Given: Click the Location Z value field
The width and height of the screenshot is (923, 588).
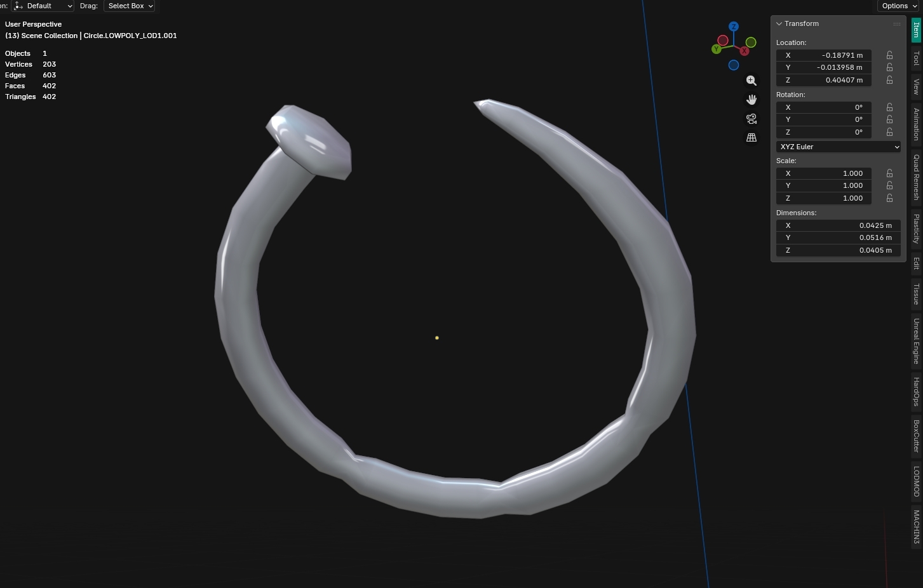Looking at the screenshot, I should click(823, 80).
